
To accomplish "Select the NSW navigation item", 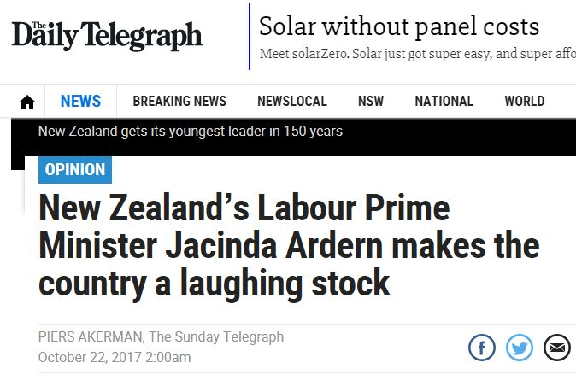I will coord(371,101).
